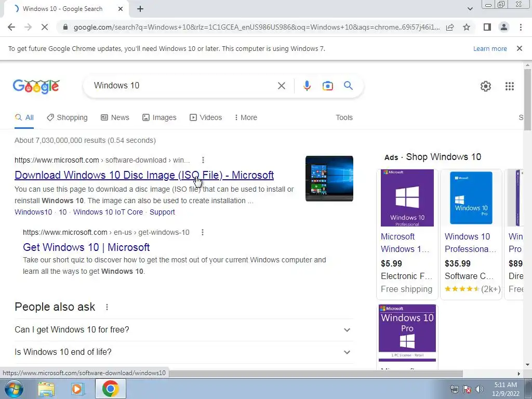Click Learn more in the update notice
Viewport: 532px width, 399px height.
pyautogui.click(x=490, y=48)
